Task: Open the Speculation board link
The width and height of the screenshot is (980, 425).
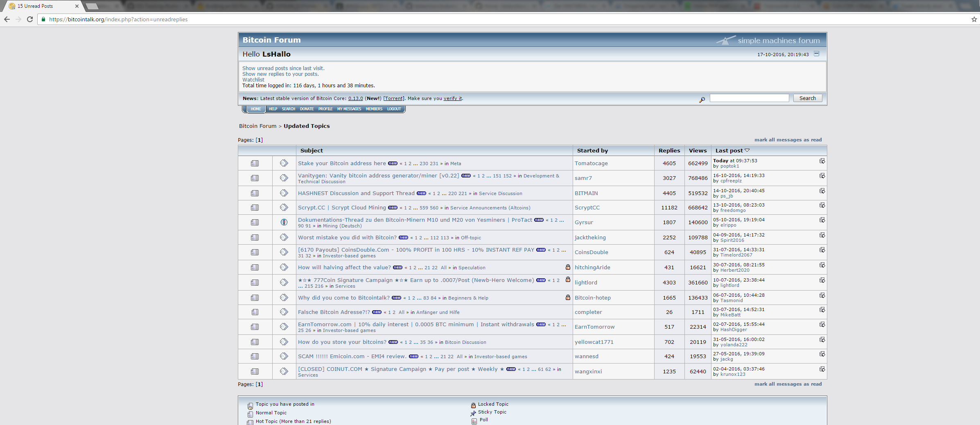Action: click(472, 268)
